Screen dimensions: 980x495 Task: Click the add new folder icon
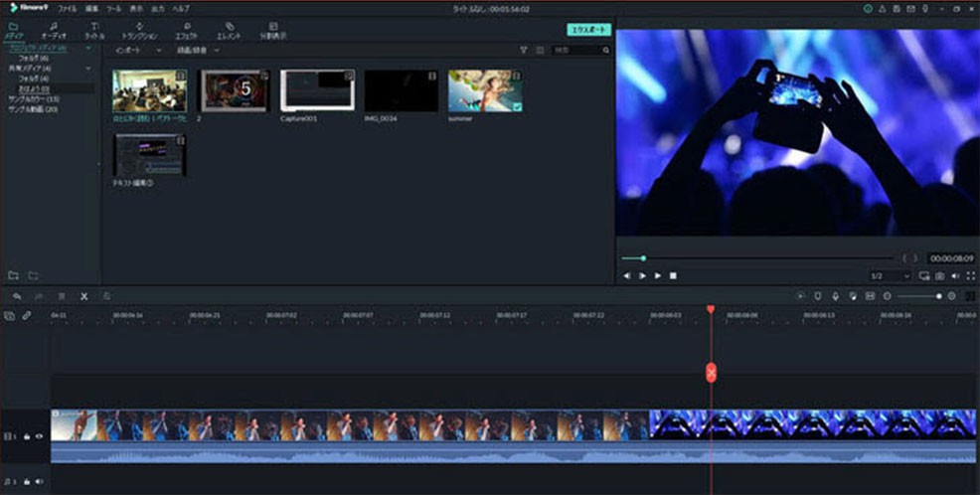click(13, 275)
